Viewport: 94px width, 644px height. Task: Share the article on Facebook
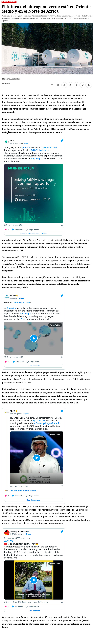[x=77, y=85]
